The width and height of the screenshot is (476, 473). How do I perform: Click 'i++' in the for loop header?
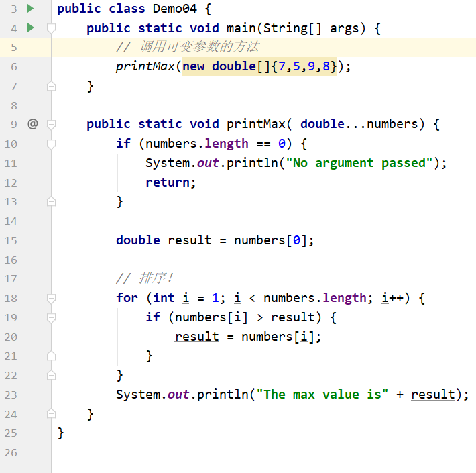[392, 298]
